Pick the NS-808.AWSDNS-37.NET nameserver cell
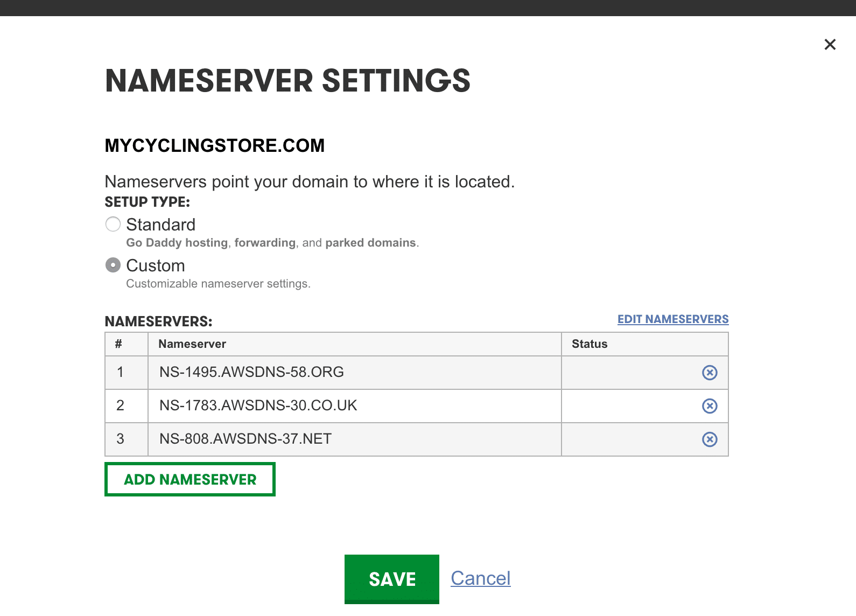 tap(245, 439)
